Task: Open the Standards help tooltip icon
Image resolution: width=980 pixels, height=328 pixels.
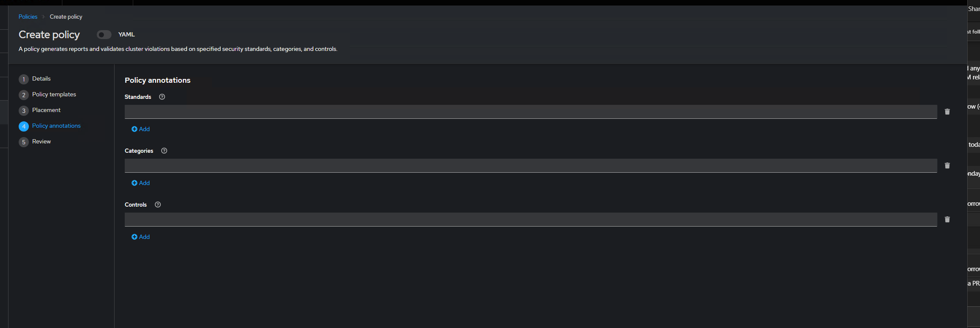Action: click(x=162, y=97)
